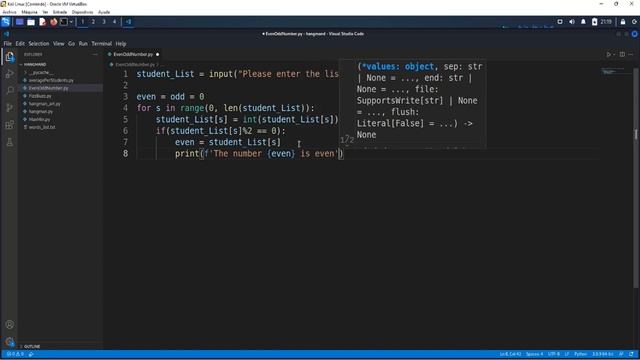This screenshot has height=360, width=640.
Task: Open the Accounts icon in activity bar
Action: click(9, 324)
